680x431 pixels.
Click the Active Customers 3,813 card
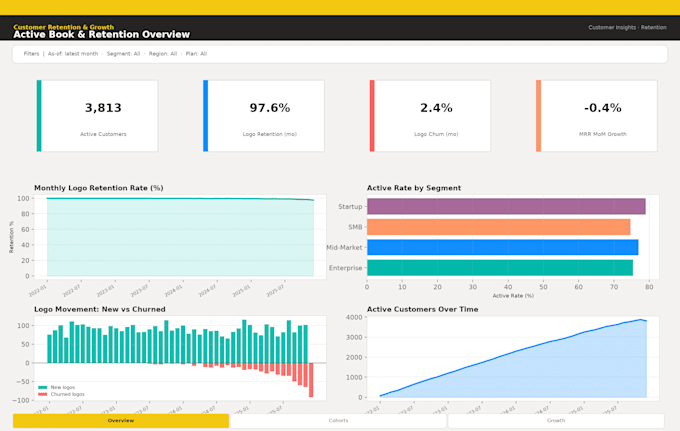pos(97,116)
